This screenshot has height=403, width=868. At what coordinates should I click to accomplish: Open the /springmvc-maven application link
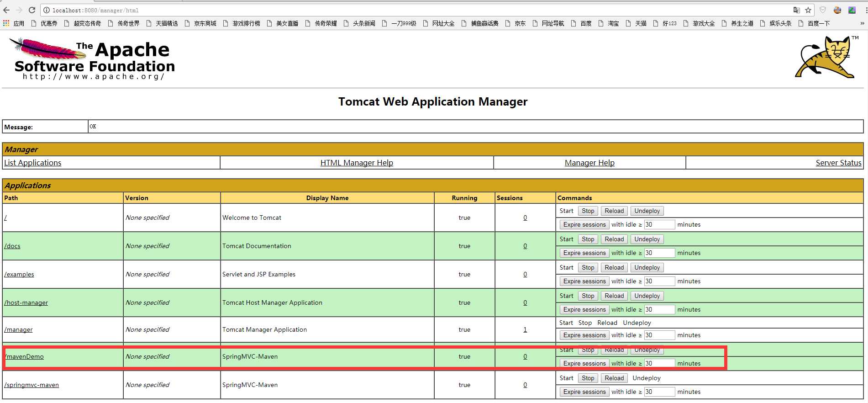[32, 385]
